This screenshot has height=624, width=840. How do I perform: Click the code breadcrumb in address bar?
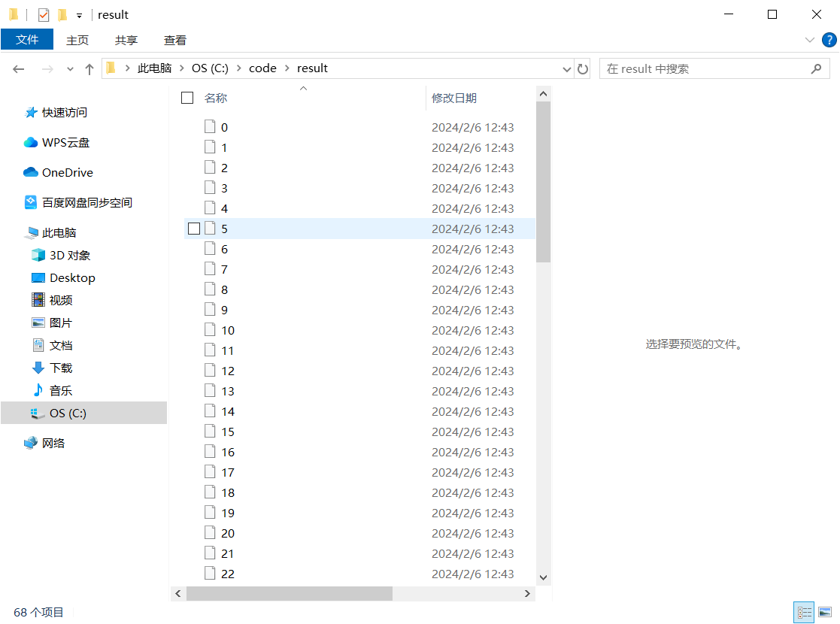click(262, 68)
